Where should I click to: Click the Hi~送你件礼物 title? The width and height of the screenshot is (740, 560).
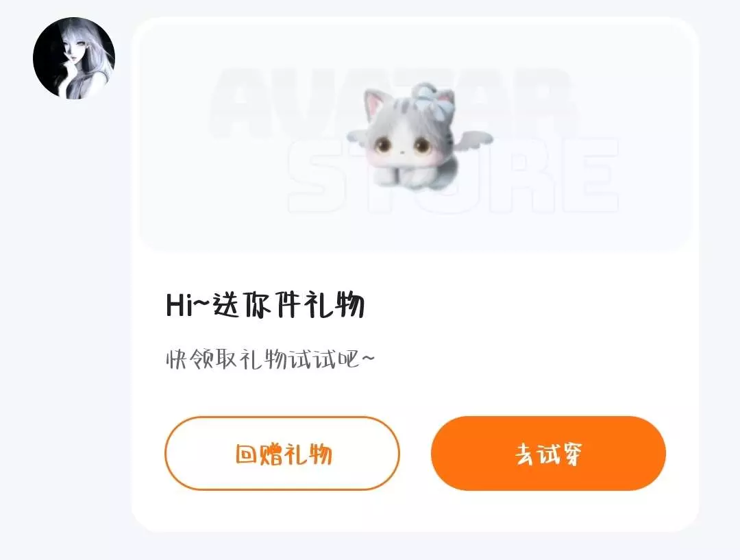pos(265,304)
